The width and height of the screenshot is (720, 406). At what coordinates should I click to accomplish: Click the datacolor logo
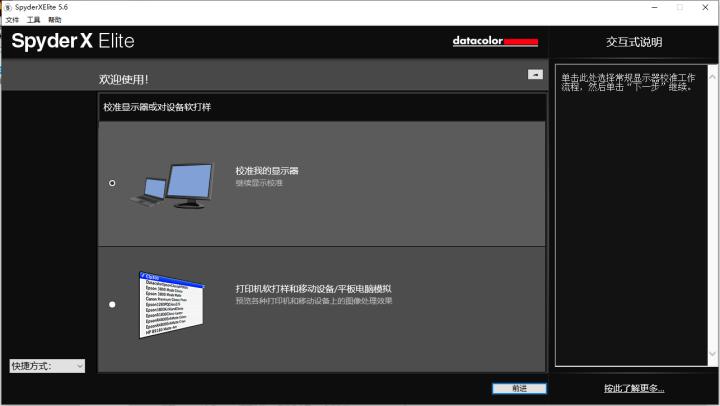click(495, 42)
